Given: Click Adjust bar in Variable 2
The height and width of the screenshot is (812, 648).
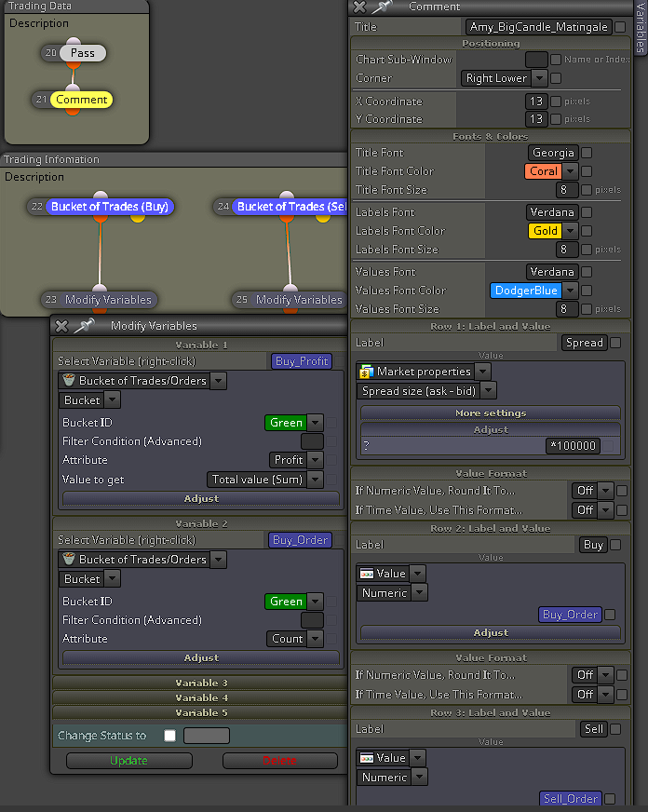Looking at the screenshot, I should pyautogui.click(x=201, y=657).
